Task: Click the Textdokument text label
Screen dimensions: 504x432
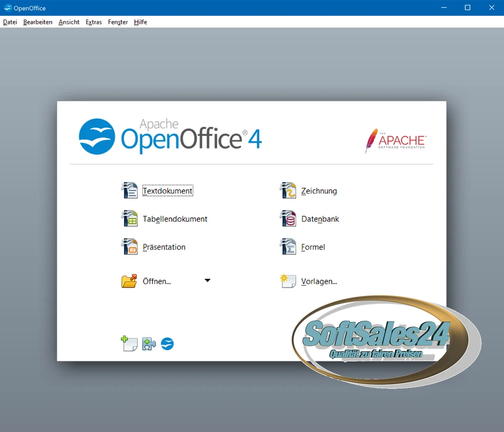Action: 167,191
